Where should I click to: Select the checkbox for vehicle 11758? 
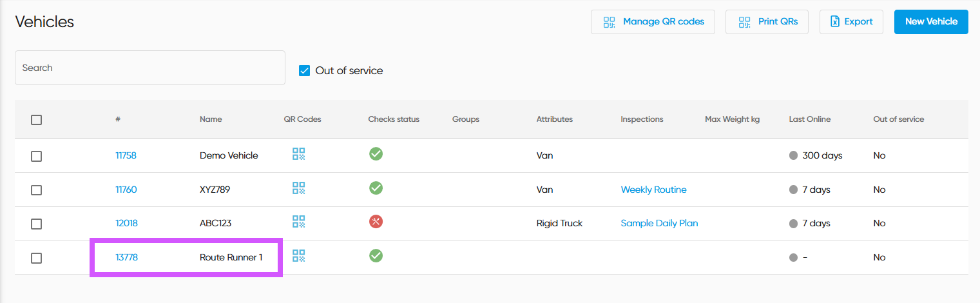coord(37,156)
